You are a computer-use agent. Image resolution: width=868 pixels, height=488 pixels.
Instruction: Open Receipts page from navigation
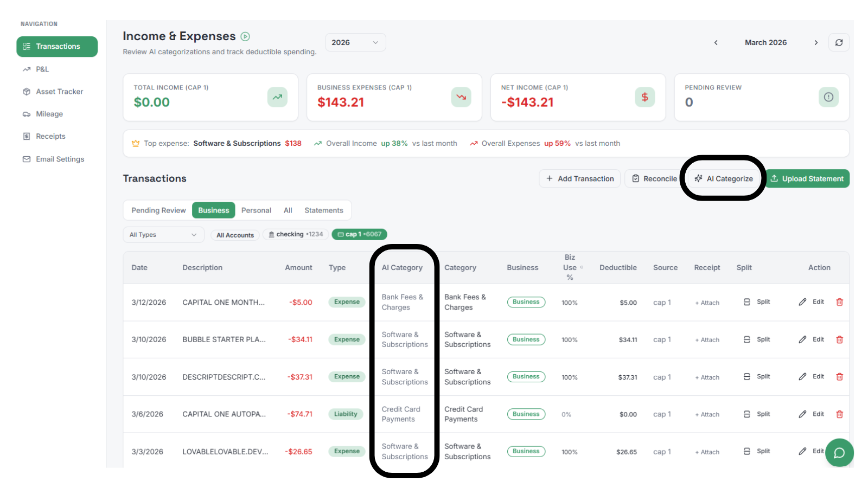click(x=57, y=136)
